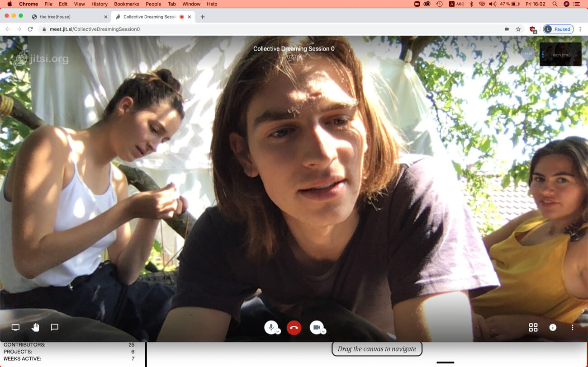Open more actions three-dot menu

coord(572,328)
